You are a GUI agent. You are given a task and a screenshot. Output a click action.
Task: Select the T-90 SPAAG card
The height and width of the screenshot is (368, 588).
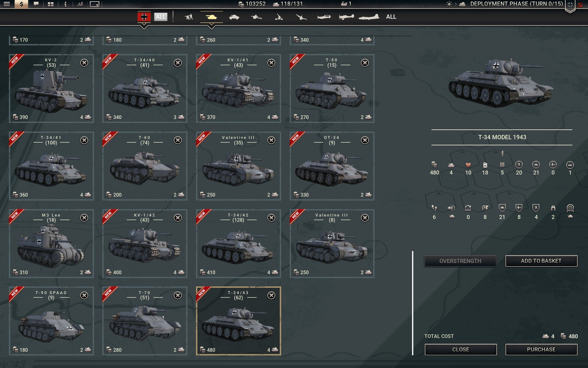pyautogui.click(x=51, y=321)
